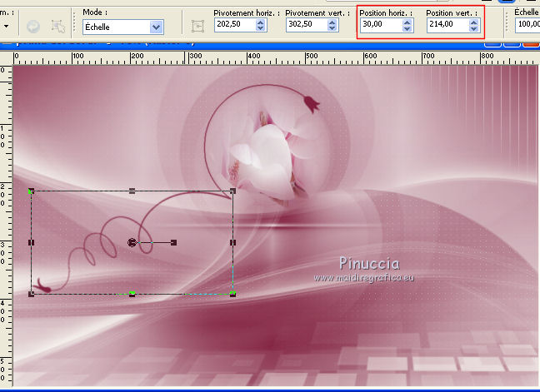Increase Position horiz. with up spinner
The width and height of the screenshot is (540, 392).
click(407, 22)
